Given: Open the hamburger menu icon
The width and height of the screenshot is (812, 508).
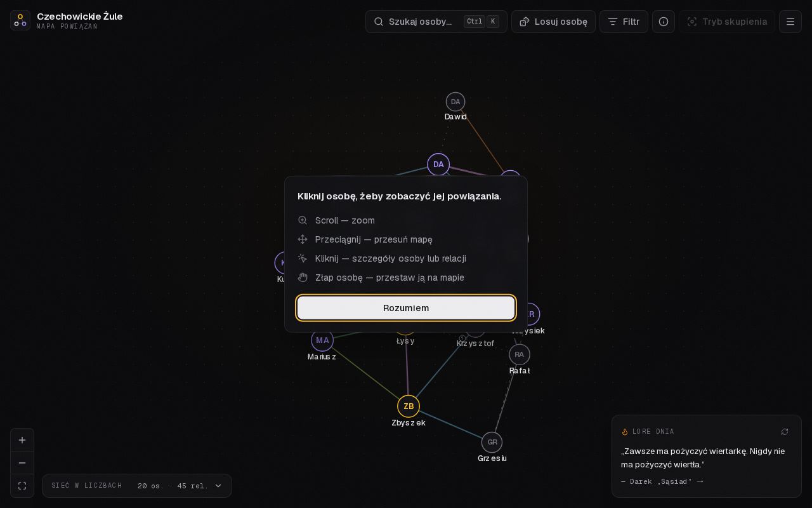Looking at the screenshot, I should (790, 22).
